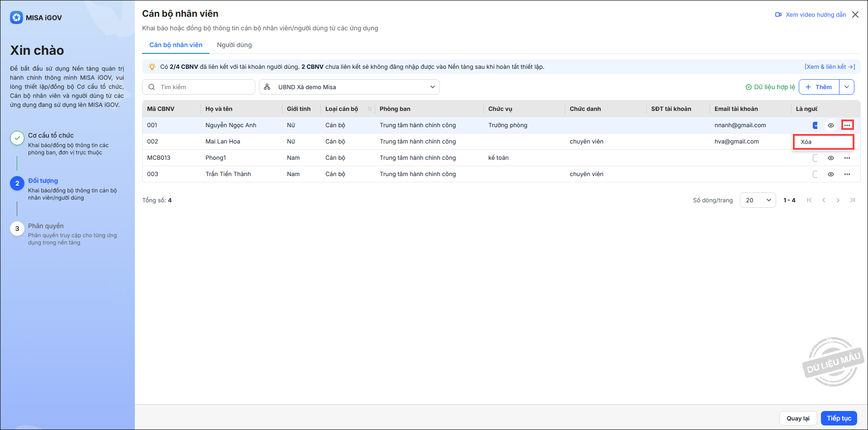This screenshot has height=430, width=868.
Task: Select the Cán bộ nhân viên tab
Action: click(x=176, y=45)
